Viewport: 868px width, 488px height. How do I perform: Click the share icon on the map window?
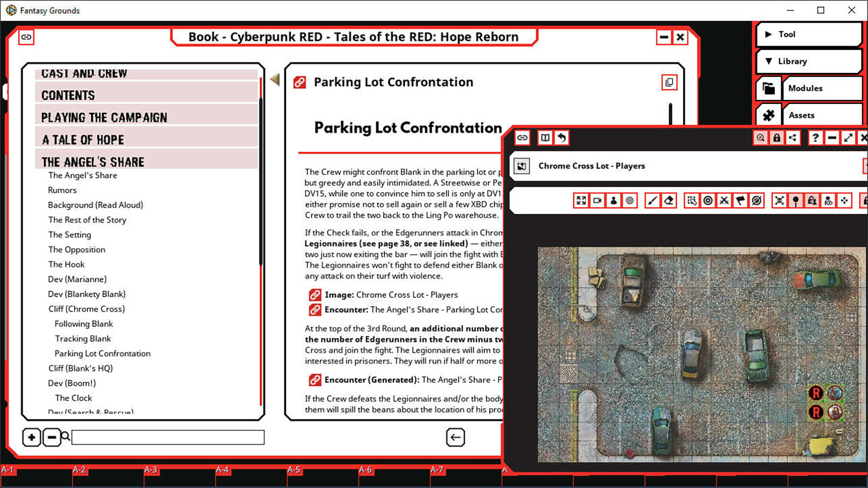click(x=793, y=138)
